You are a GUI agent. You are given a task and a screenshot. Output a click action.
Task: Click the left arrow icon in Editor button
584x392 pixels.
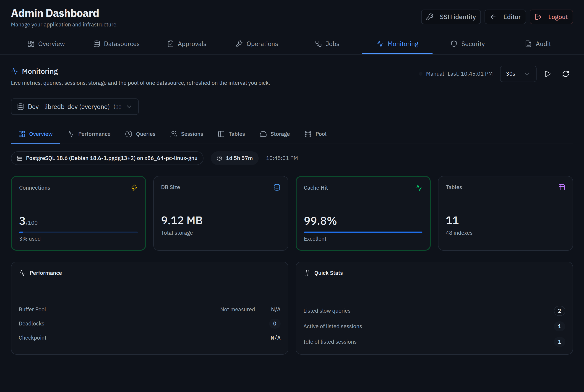pyautogui.click(x=493, y=17)
